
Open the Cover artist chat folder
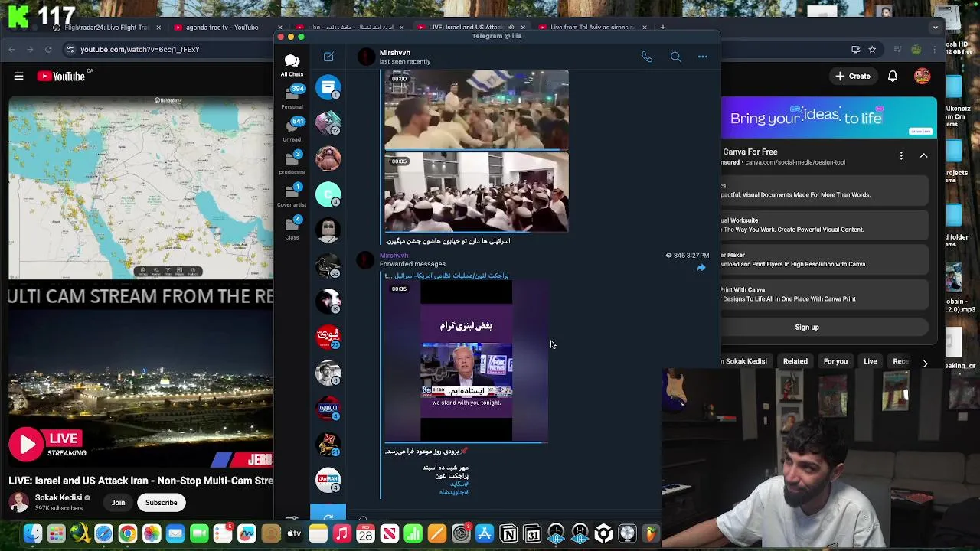(x=292, y=196)
